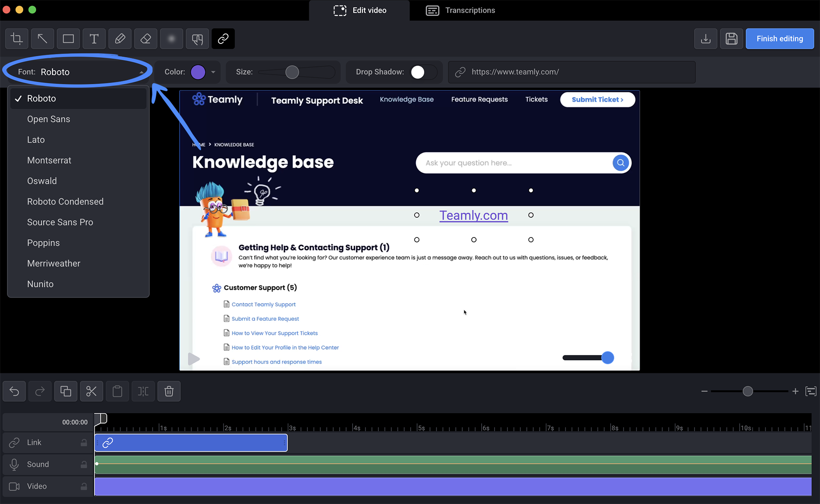Choose Oswald from the font list
Screen dimensions: 820x504
coord(78,181)
